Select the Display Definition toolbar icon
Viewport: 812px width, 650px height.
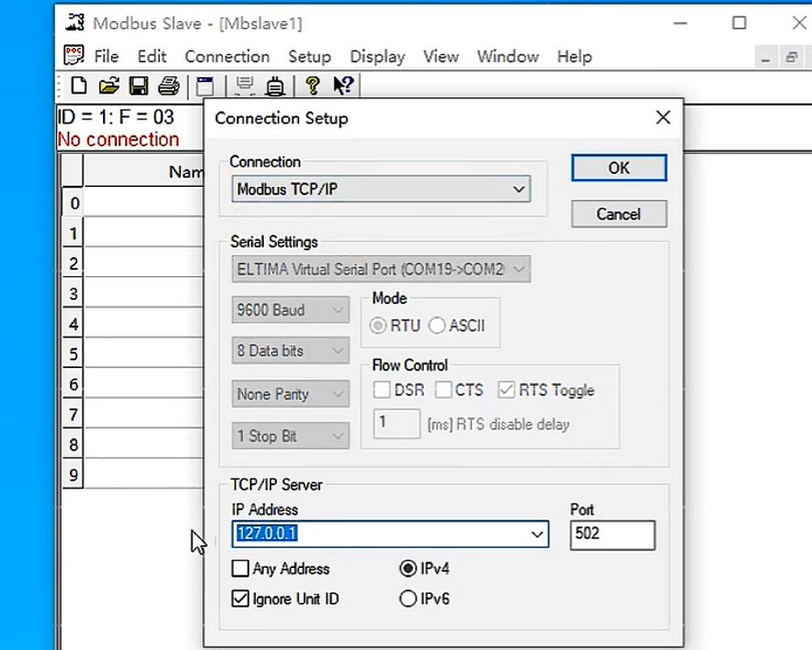click(204, 85)
